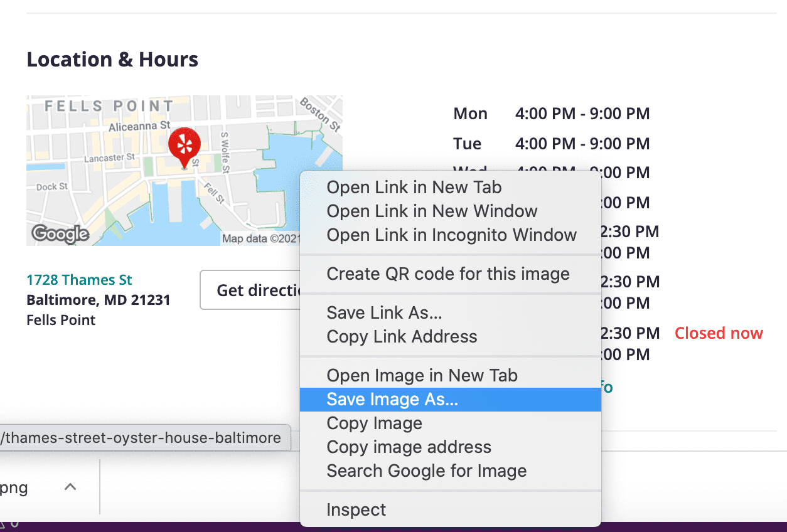787x532 pixels.
Task: Click the Google logo on the map
Action: pyautogui.click(x=60, y=235)
